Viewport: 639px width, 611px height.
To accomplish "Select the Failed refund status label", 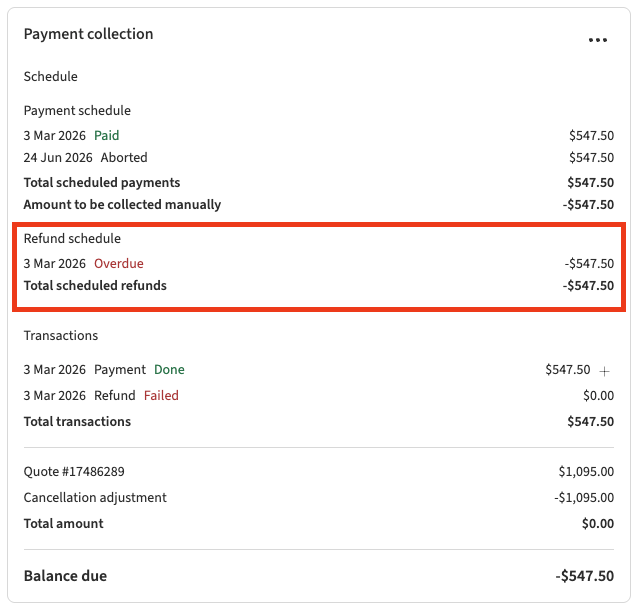I will point(161,396).
